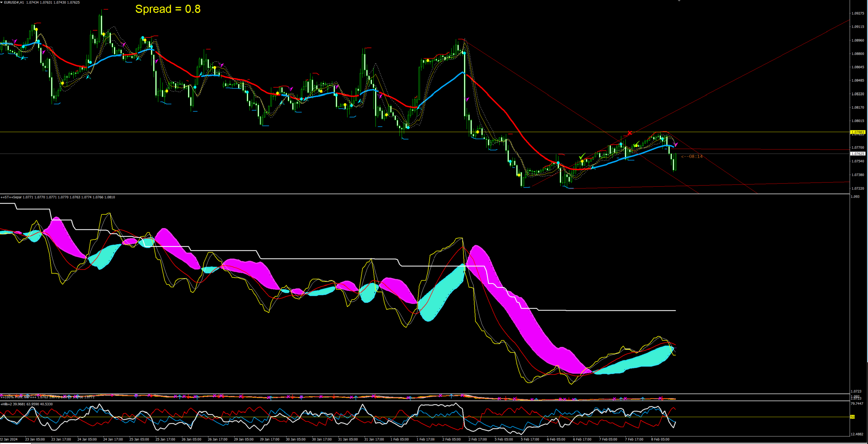Click the 2 Feb 05:00 time axis label

[451, 439]
